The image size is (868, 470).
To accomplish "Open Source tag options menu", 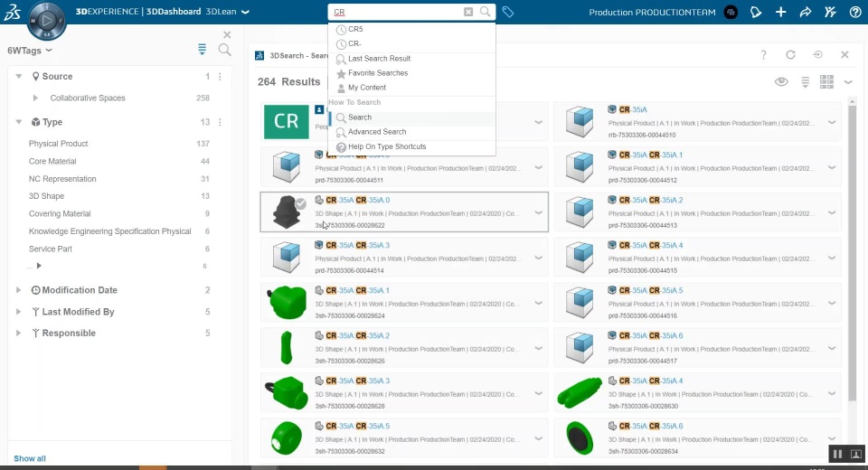I will (220, 77).
